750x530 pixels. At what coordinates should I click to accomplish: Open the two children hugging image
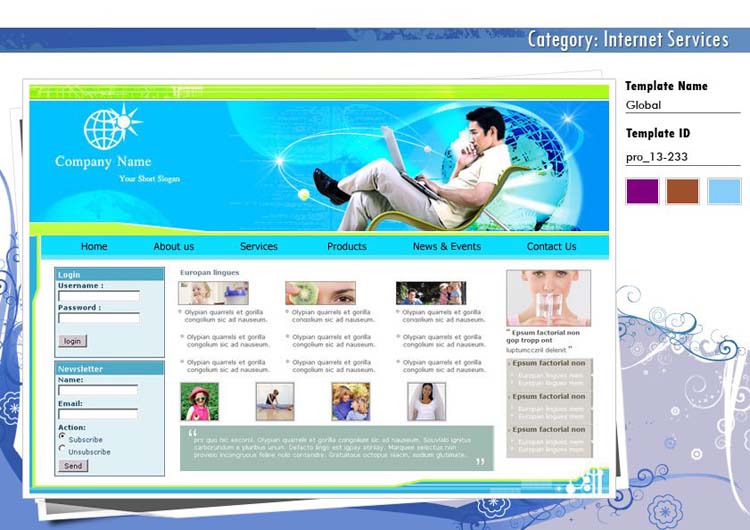pos(350,401)
